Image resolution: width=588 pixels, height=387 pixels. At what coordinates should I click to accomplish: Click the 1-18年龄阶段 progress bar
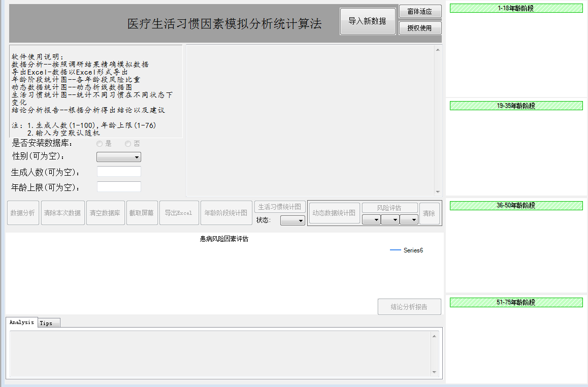tap(516, 8)
